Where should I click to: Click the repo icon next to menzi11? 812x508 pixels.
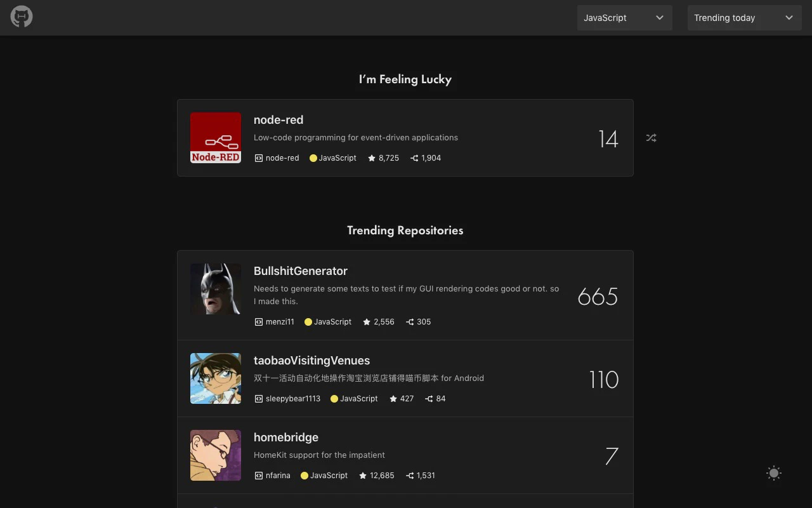(258, 322)
